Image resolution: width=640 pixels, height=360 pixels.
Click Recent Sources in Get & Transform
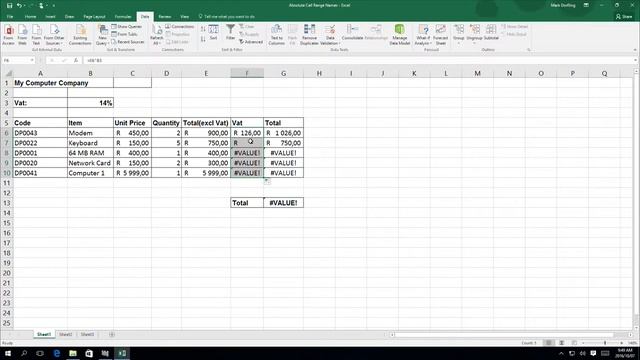pyautogui.click(x=128, y=42)
